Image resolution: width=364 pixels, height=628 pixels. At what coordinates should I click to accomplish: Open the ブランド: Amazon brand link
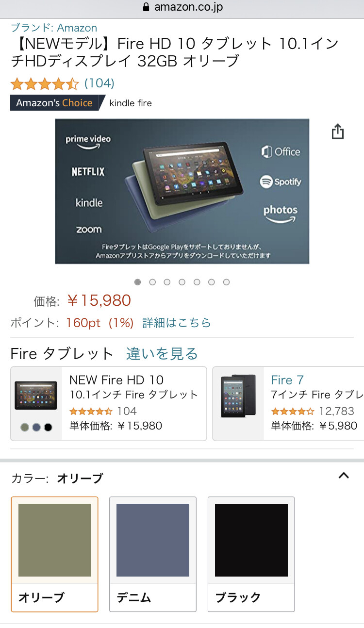click(x=54, y=28)
